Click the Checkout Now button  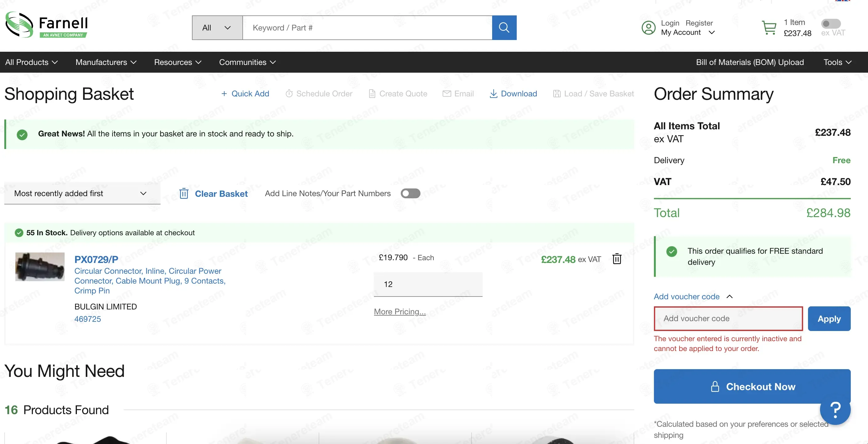(752, 386)
